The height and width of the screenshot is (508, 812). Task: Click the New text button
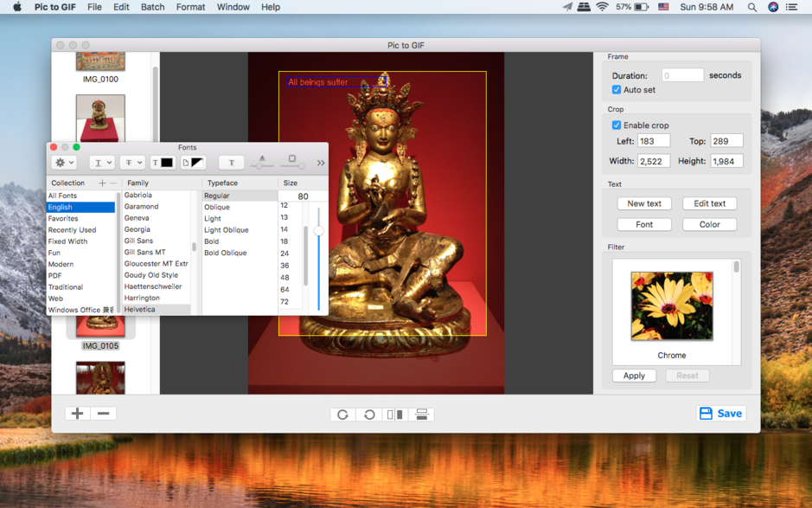tap(643, 203)
